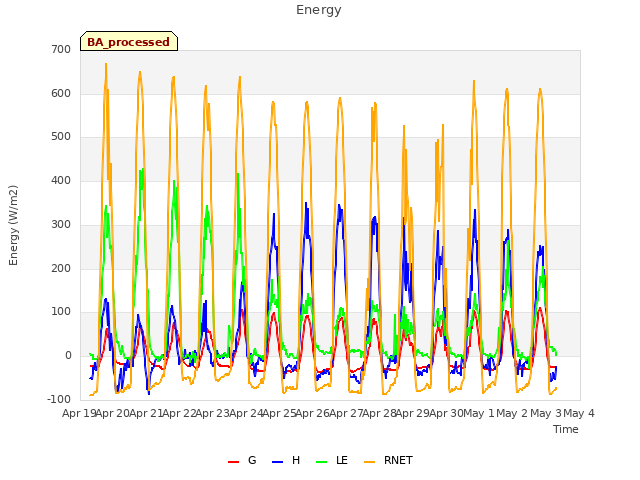Click the 700 y-axis tick label
The image size is (640, 480).
[61, 50]
